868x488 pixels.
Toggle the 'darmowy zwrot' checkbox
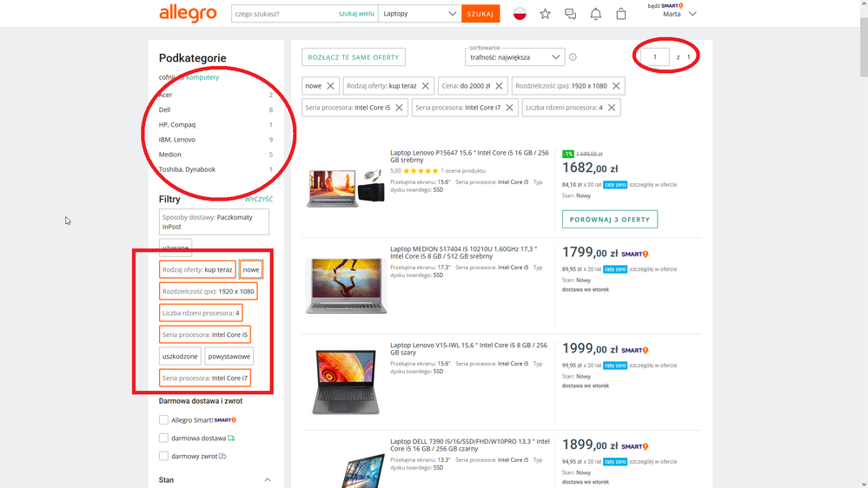click(163, 457)
